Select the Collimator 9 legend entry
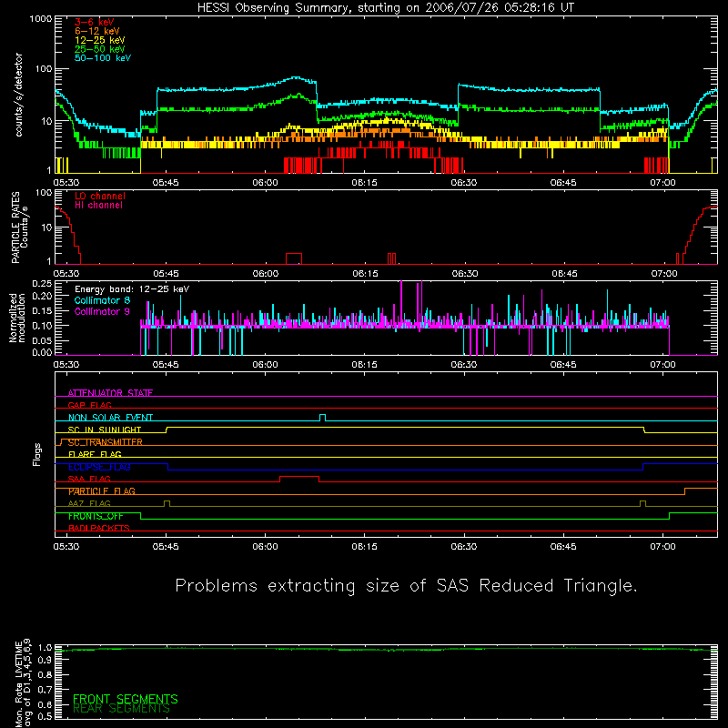This screenshot has height=728, width=728. pyautogui.click(x=102, y=311)
